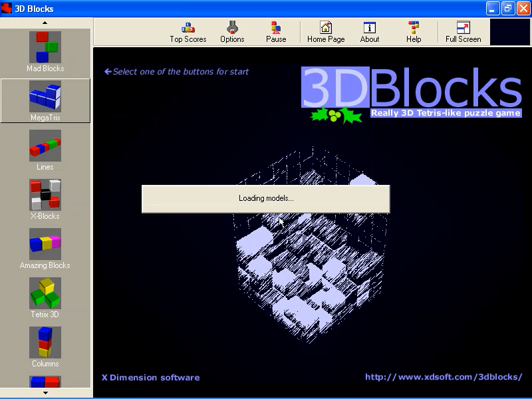Select the MegaTris game mode
The height and width of the screenshot is (399, 532).
pyautogui.click(x=45, y=100)
